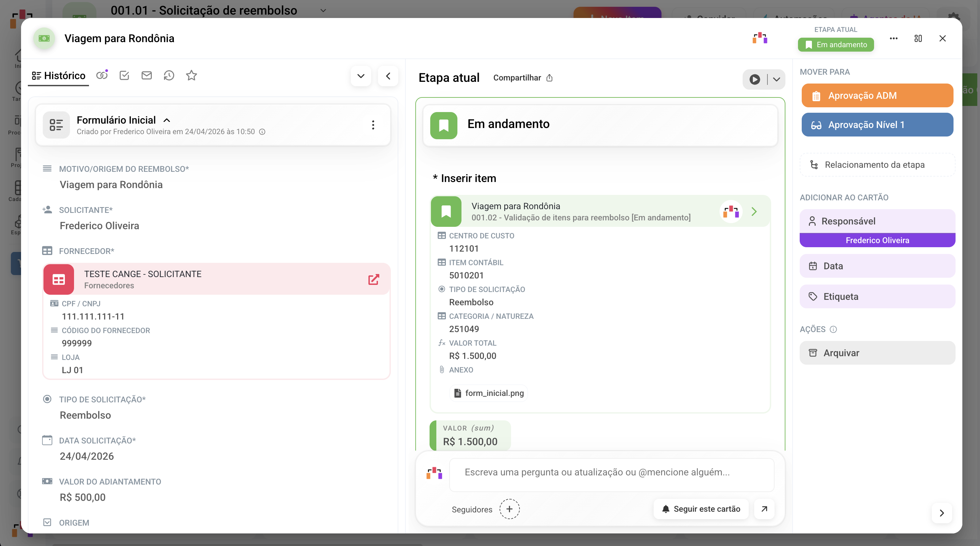Click the Compartilhar share link
This screenshot has width=980, height=546.
pyautogui.click(x=523, y=78)
